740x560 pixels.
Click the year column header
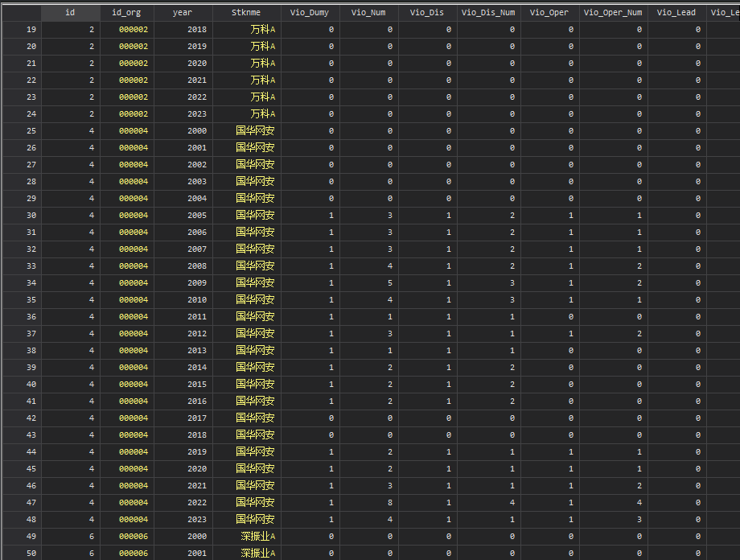pyautogui.click(x=183, y=13)
